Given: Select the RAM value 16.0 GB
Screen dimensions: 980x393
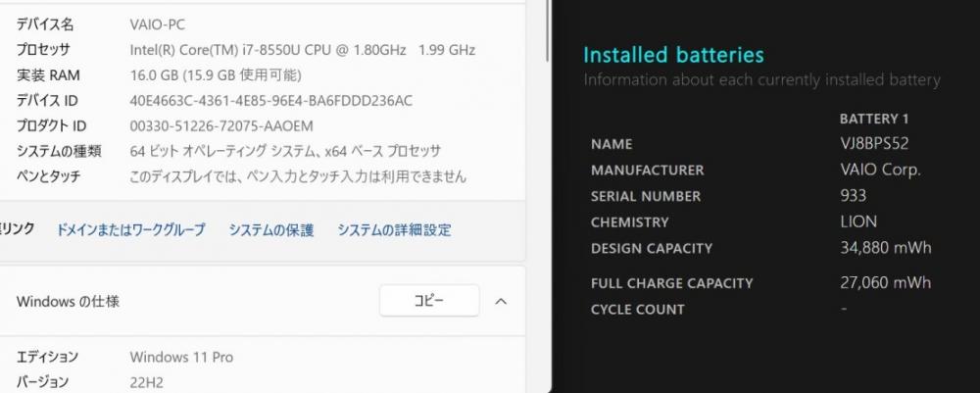Looking at the screenshot, I should (154, 75).
